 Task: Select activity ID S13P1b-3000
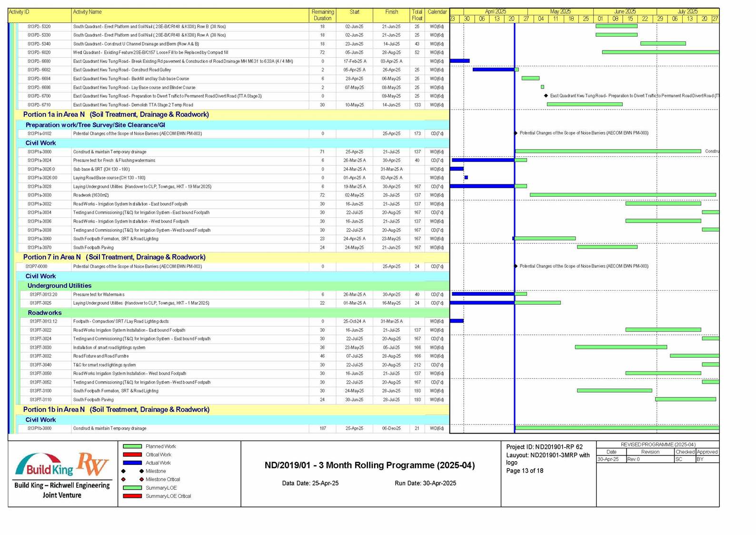pyautogui.click(x=40, y=428)
